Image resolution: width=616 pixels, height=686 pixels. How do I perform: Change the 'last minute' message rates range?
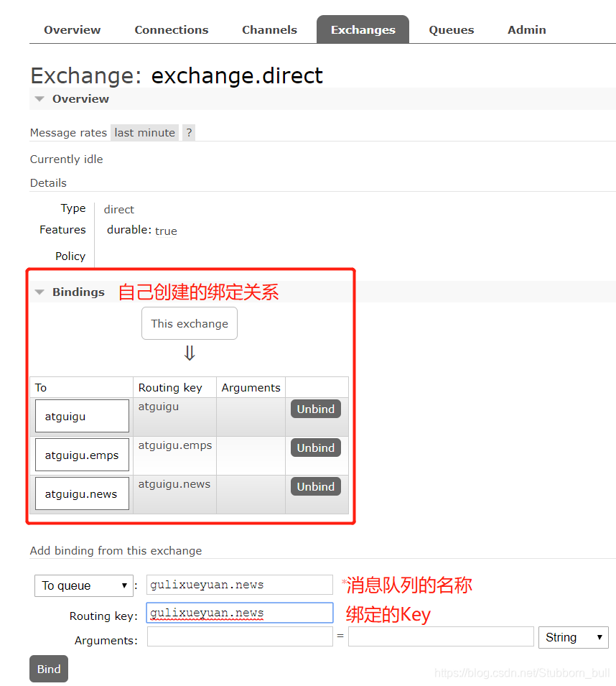point(145,133)
